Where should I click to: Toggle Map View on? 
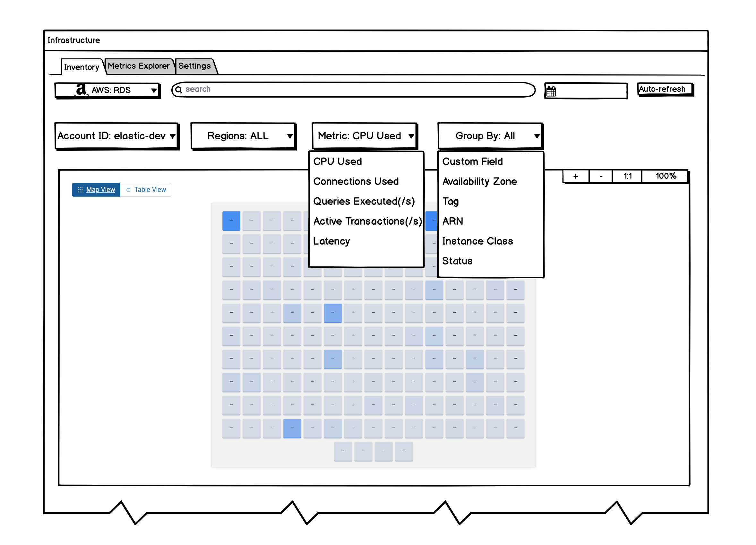[x=100, y=190]
